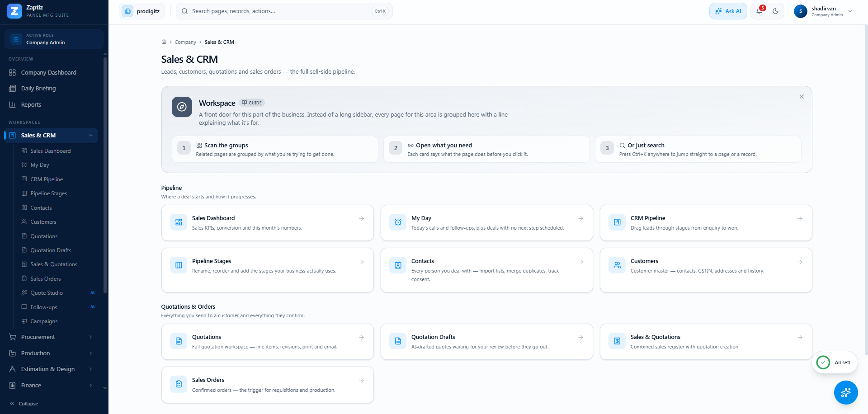Open the floating AI assistant button
The image size is (868, 414).
pyautogui.click(x=846, y=392)
